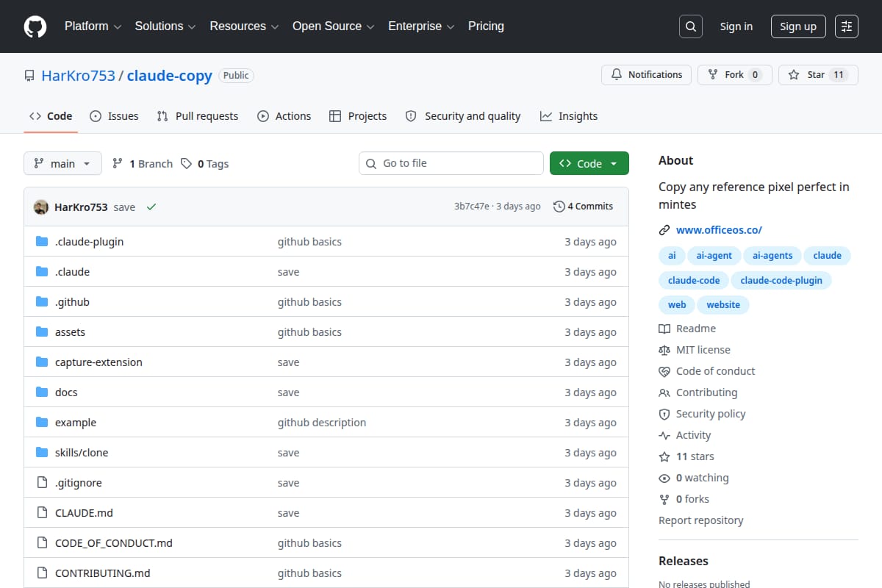This screenshot has height=588, width=882.
Task: Click the link icon next to www.officeos.co
Action: [664, 230]
